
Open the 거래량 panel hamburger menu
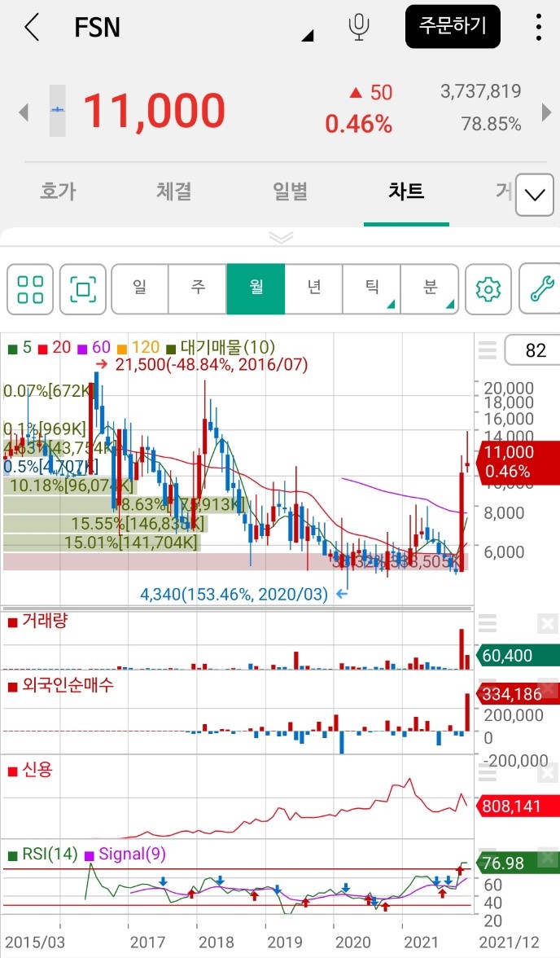click(488, 623)
